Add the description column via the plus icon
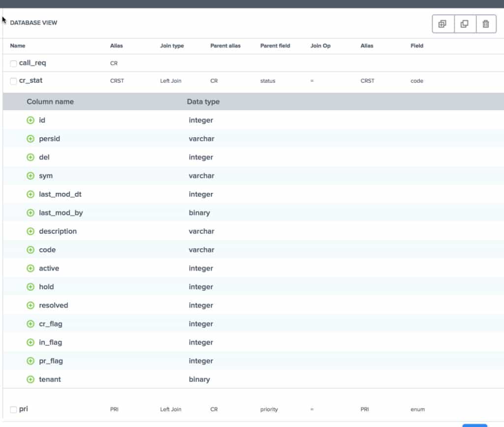This screenshot has height=427, width=504. [30, 231]
